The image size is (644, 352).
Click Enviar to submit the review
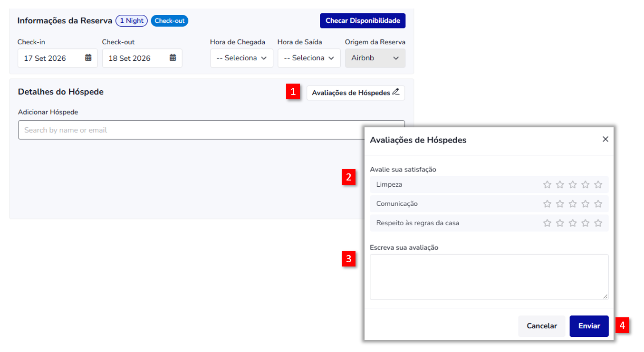coord(589,326)
